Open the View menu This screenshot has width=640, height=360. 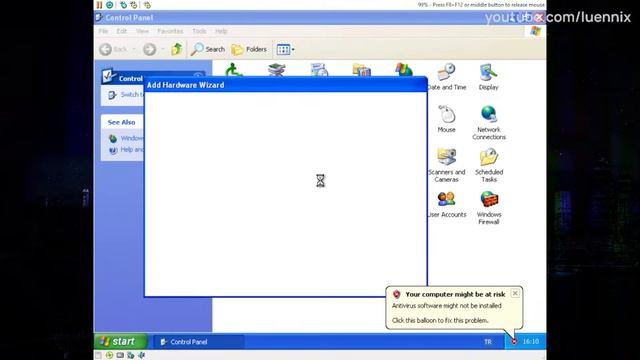[142, 31]
